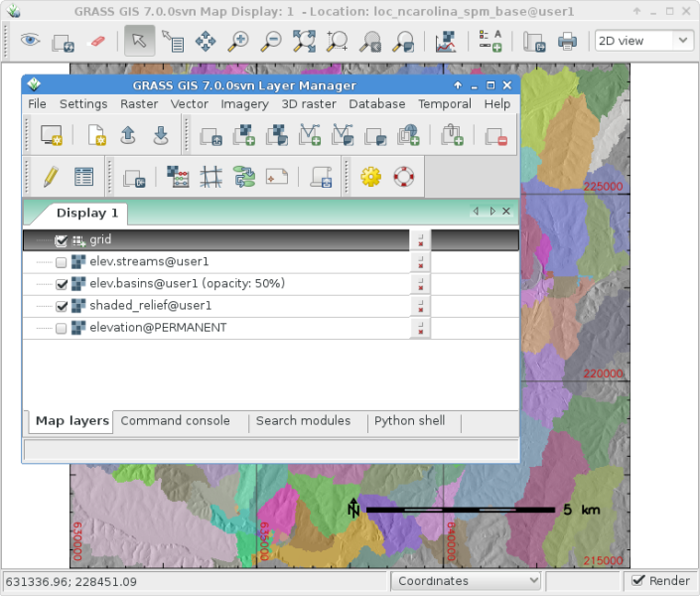Click Add raster map layer icon
Image resolution: width=700 pixels, height=596 pixels.
[x=243, y=135]
